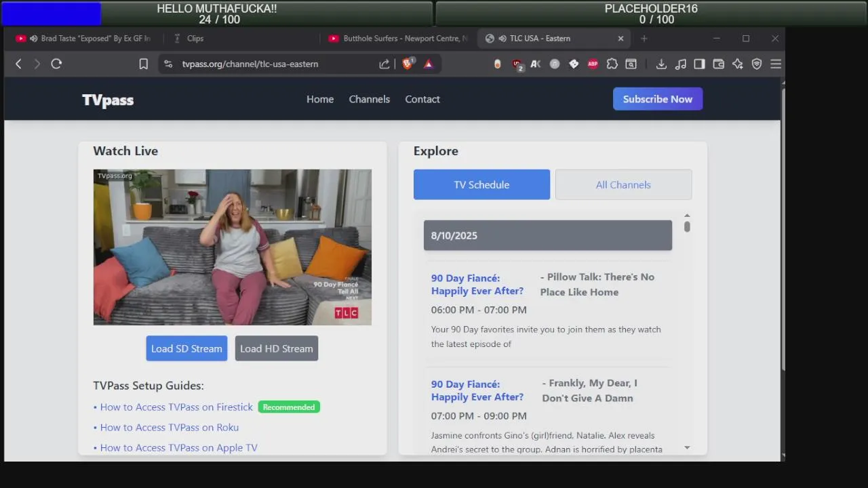
Task: Open the Home navigation link
Action: click(320, 99)
